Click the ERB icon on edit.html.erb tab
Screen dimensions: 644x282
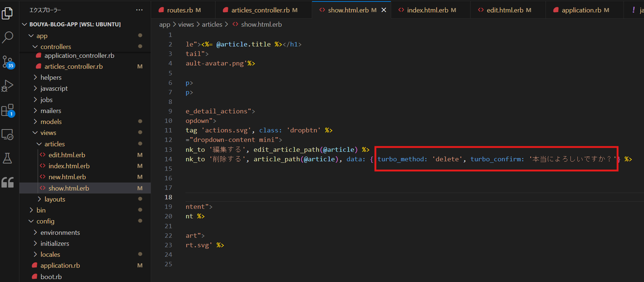coord(481,10)
